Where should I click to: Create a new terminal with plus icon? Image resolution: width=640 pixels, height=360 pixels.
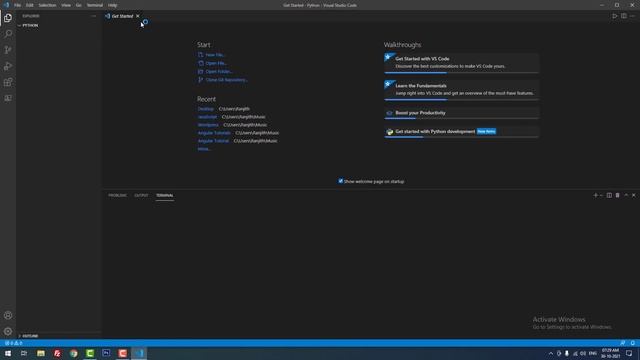coord(596,196)
